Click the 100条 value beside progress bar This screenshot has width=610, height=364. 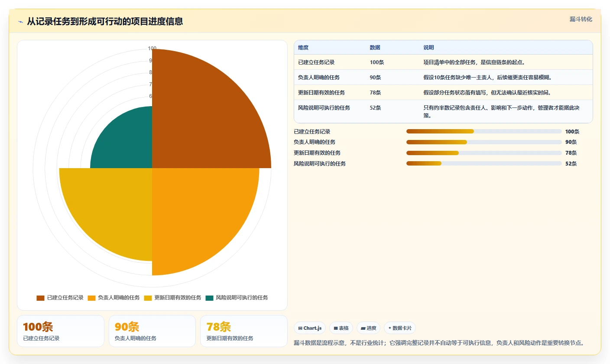click(x=572, y=132)
